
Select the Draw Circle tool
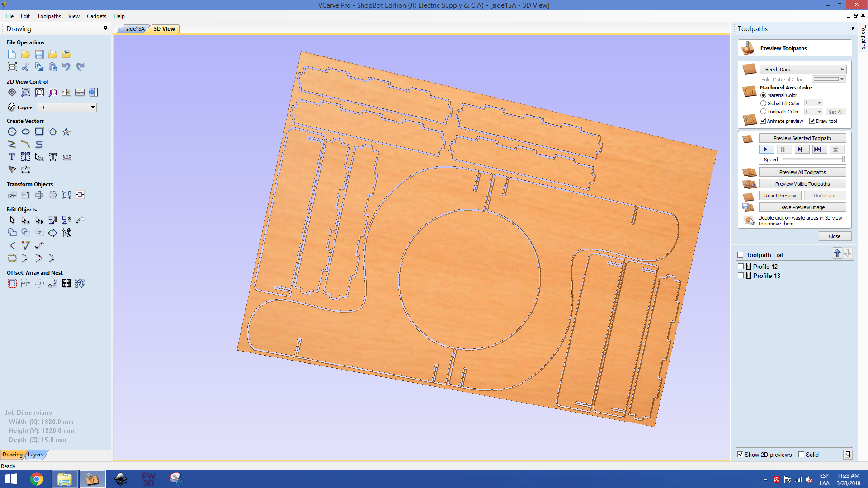tap(12, 131)
